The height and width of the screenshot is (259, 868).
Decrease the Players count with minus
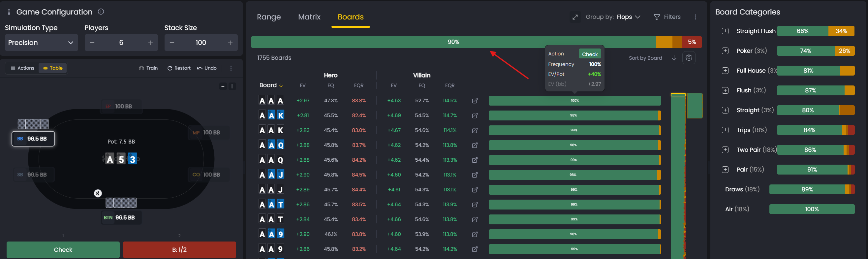(x=92, y=43)
